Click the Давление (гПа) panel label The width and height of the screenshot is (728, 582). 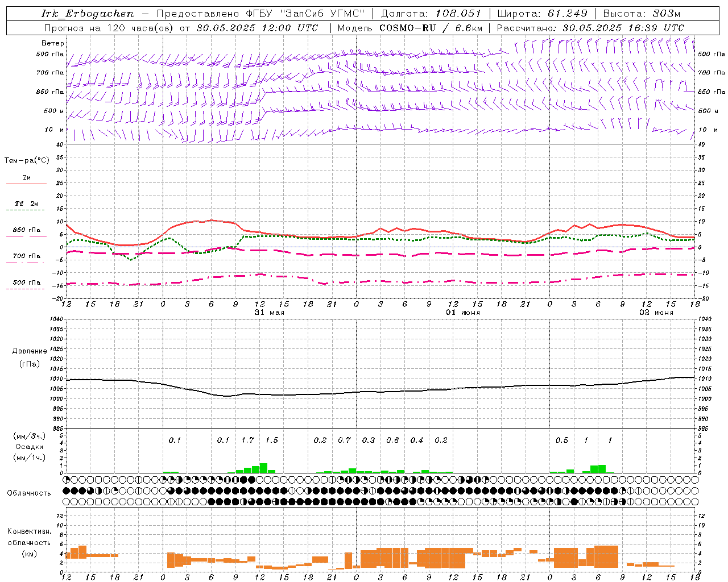30,357
